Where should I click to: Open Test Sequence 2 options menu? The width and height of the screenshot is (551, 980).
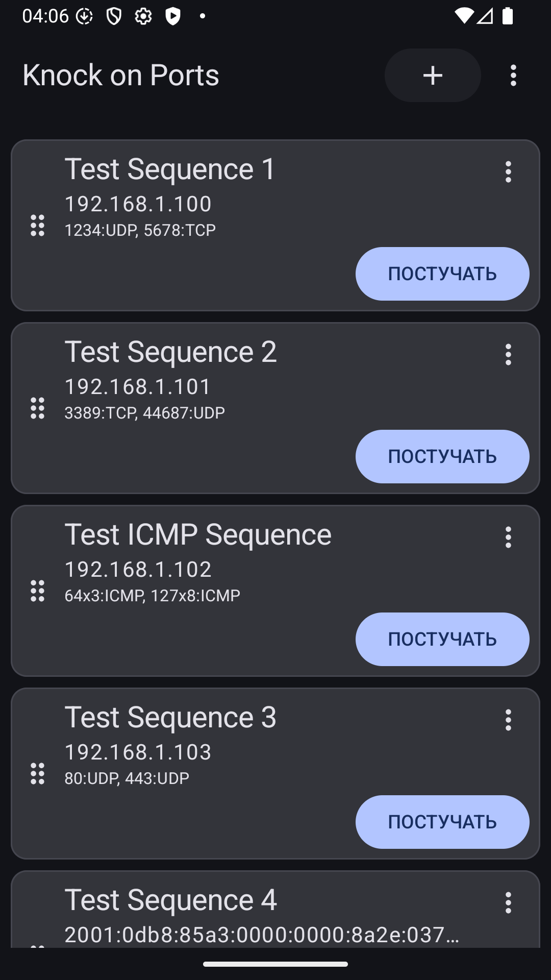[508, 355]
